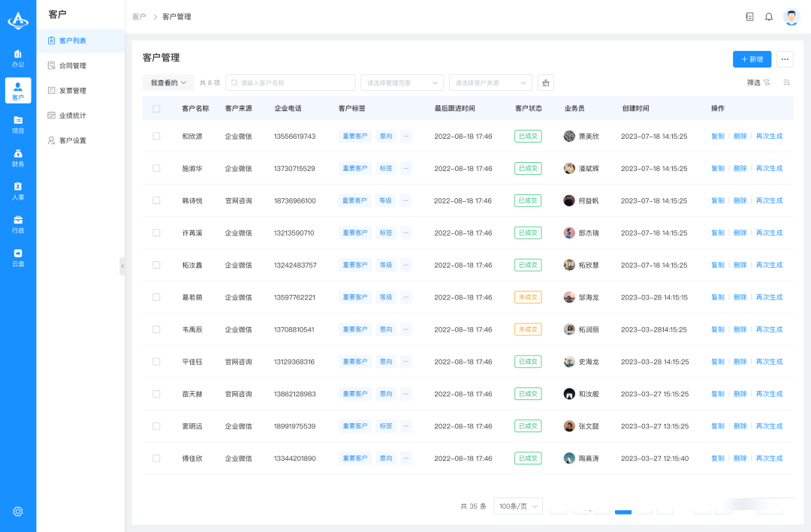Switch to 合同管理 menu item
This screenshot has height=532, width=811.
coord(73,66)
